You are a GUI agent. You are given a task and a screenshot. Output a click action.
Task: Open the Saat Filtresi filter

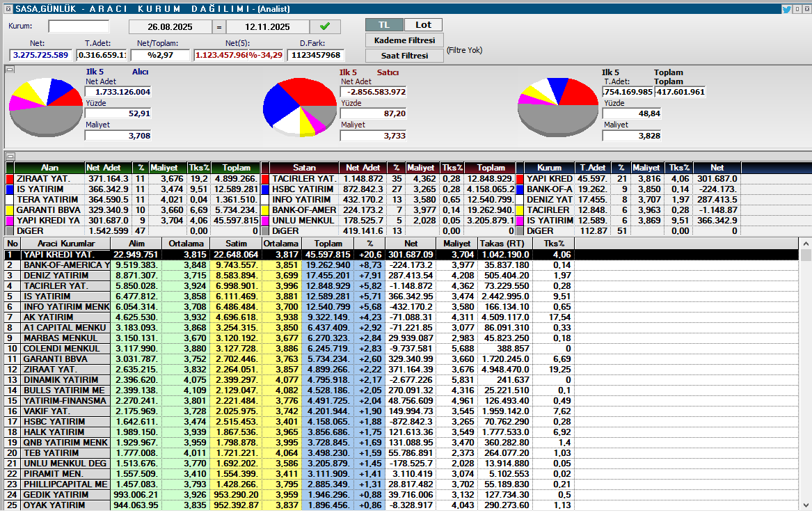(404, 56)
